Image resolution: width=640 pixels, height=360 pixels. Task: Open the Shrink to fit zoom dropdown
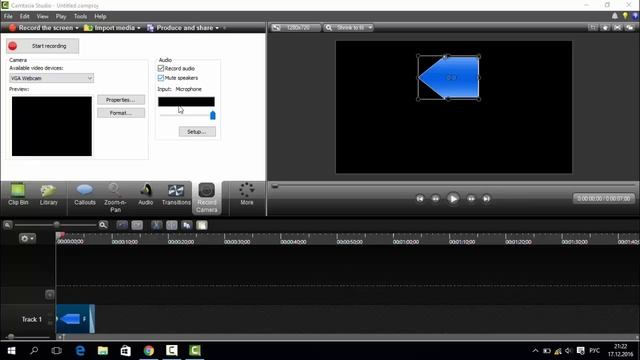(349, 28)
